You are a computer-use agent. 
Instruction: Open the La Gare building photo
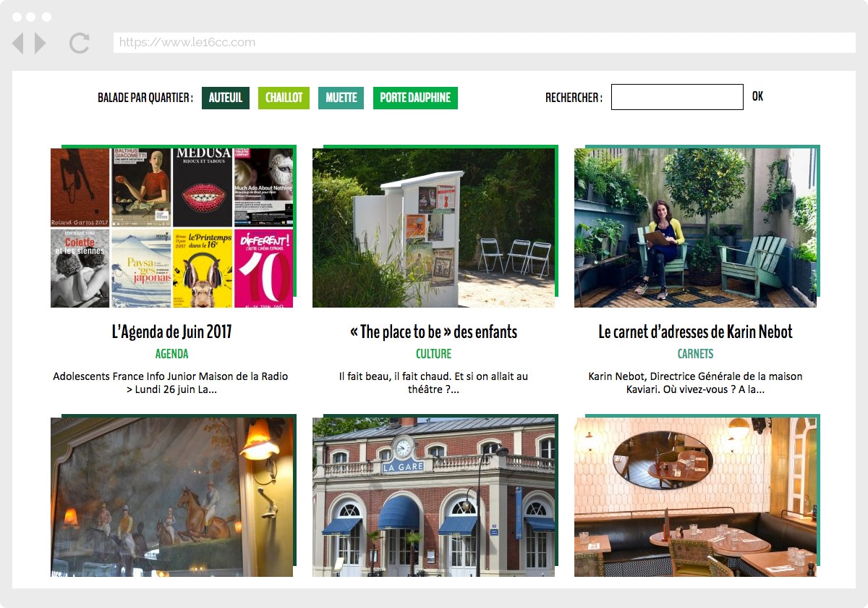coord(433,499)
